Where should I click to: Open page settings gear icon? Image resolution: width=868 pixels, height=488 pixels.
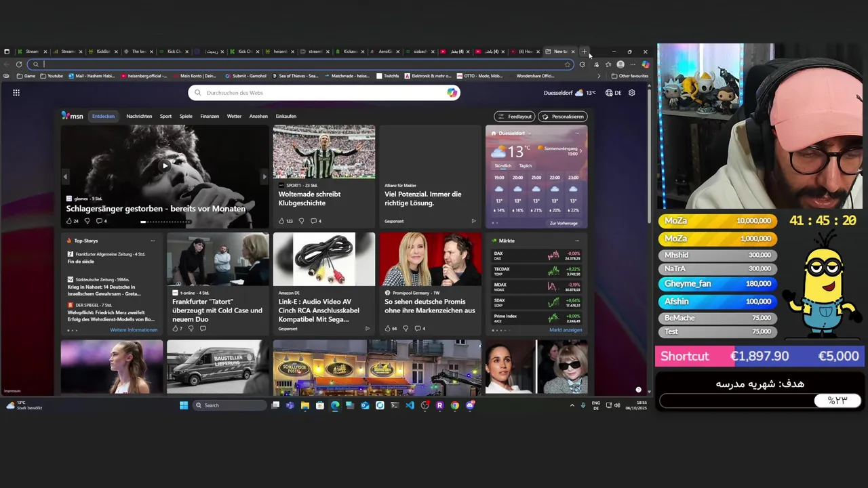point(632,93)
